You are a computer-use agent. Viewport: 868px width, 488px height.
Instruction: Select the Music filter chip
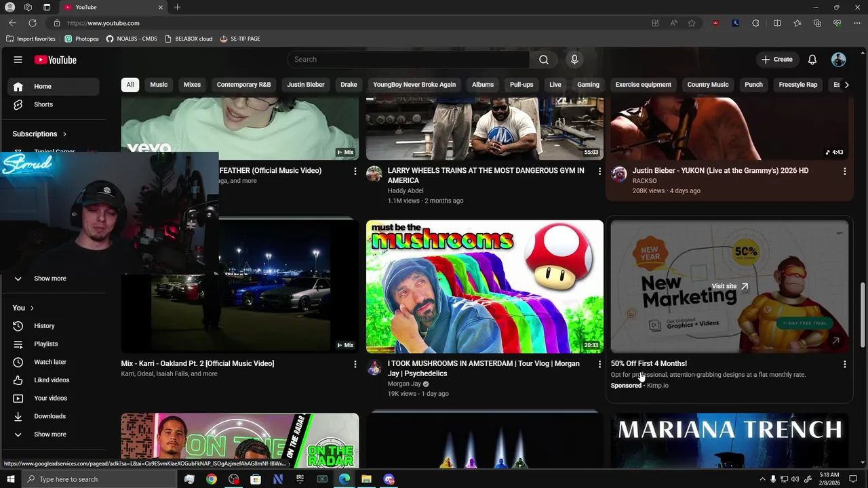coord(159,85)
